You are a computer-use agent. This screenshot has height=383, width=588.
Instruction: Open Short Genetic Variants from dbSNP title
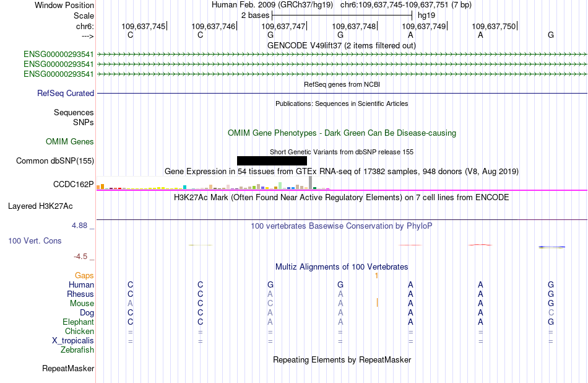(341, 152)
